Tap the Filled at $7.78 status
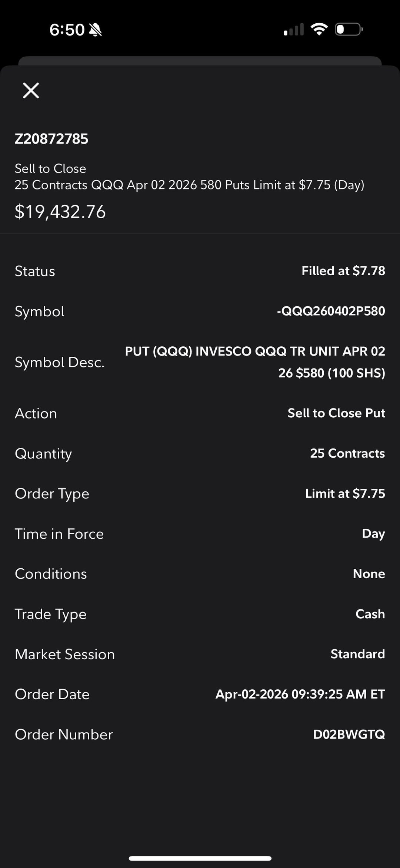400x868 pixels. (x=343, y=271)
